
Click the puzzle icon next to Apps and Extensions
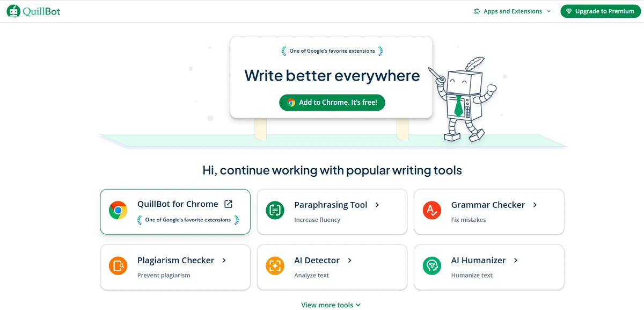click(x=477, y=11)
